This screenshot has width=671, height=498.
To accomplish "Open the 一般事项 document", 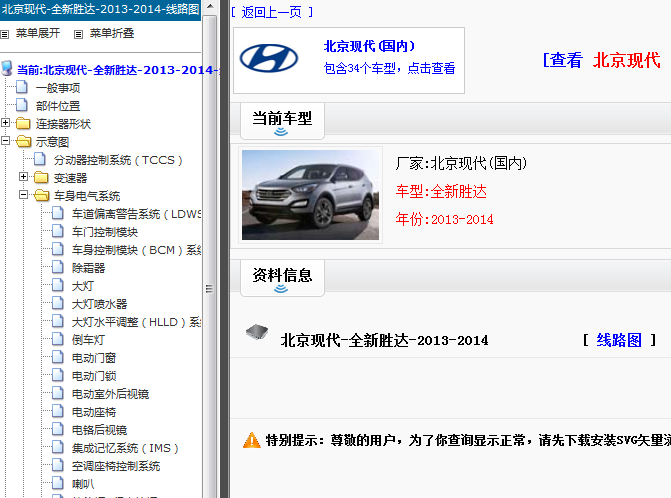I will (x=58, y=88).
